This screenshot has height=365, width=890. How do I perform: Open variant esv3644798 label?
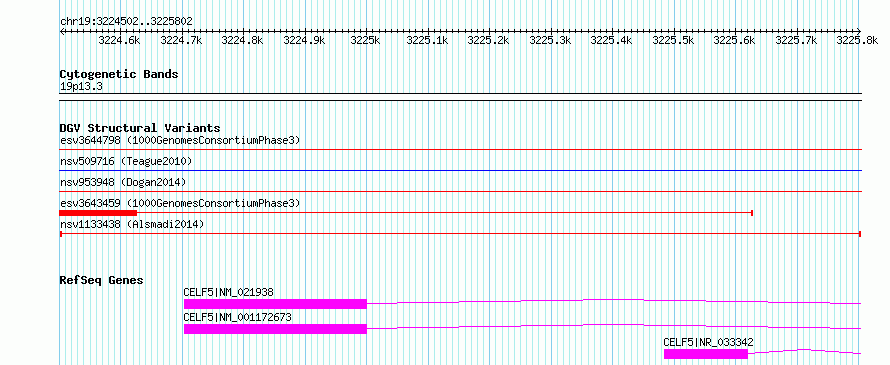point(180,140)
